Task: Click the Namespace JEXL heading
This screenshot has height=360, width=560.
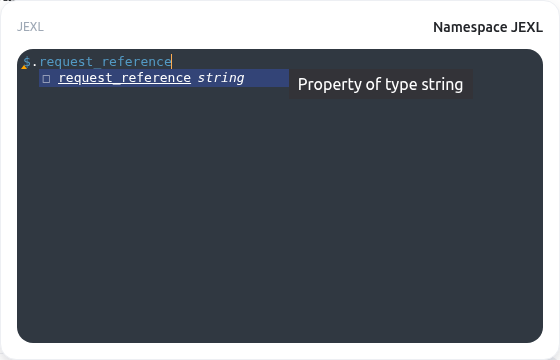Action: click(x=488, y=27)
